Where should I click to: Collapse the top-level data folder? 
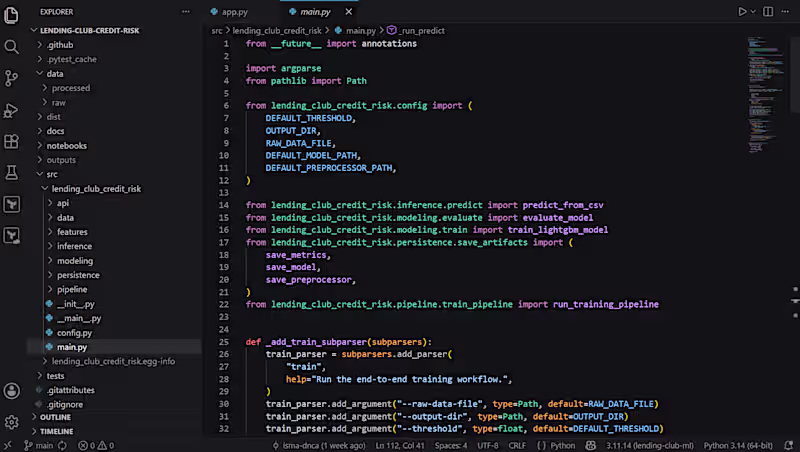[x=55, y=73]
